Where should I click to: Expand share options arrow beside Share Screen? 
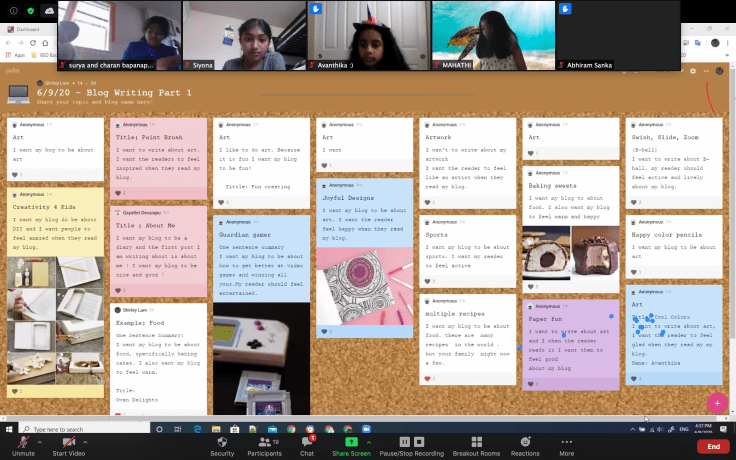point(373,441)
